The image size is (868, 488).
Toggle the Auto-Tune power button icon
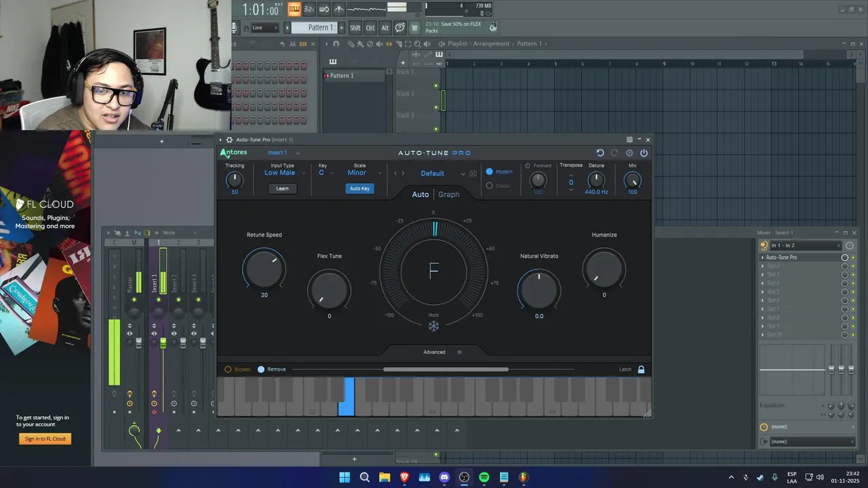tap(644, 153)
